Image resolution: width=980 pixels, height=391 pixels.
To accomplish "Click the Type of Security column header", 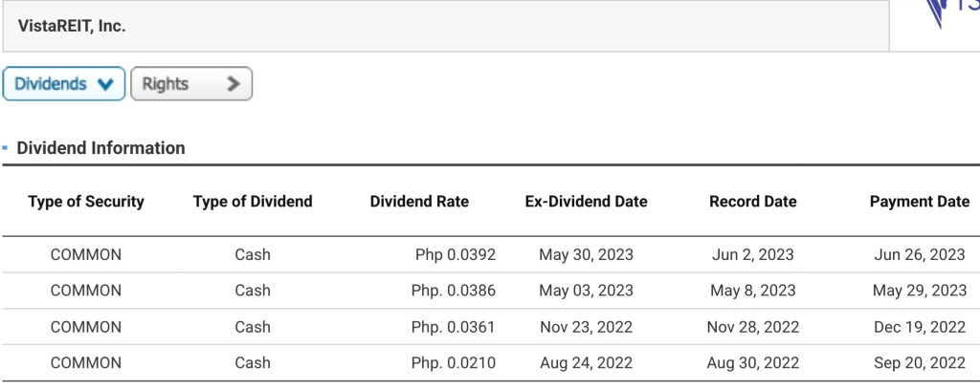I will (x=86, y=202).
